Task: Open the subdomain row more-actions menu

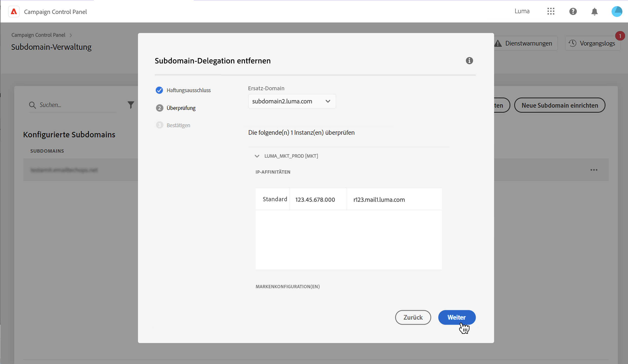Action: point(594,170)
